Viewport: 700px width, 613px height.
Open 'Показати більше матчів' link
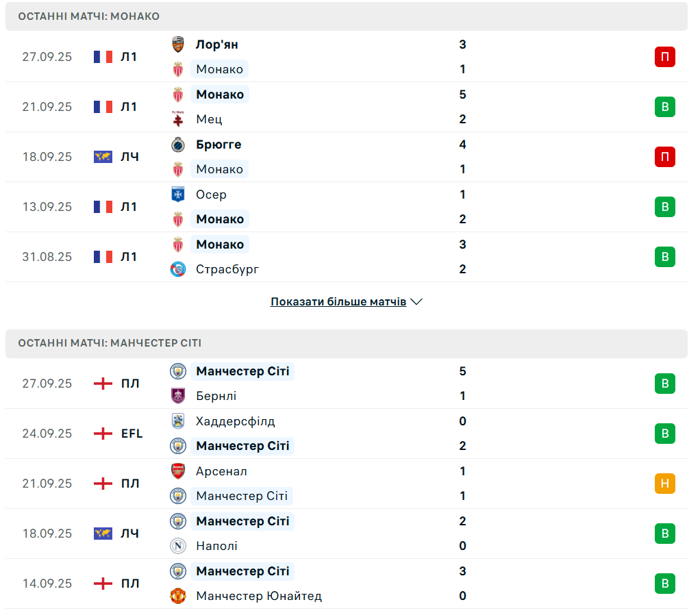338,302
